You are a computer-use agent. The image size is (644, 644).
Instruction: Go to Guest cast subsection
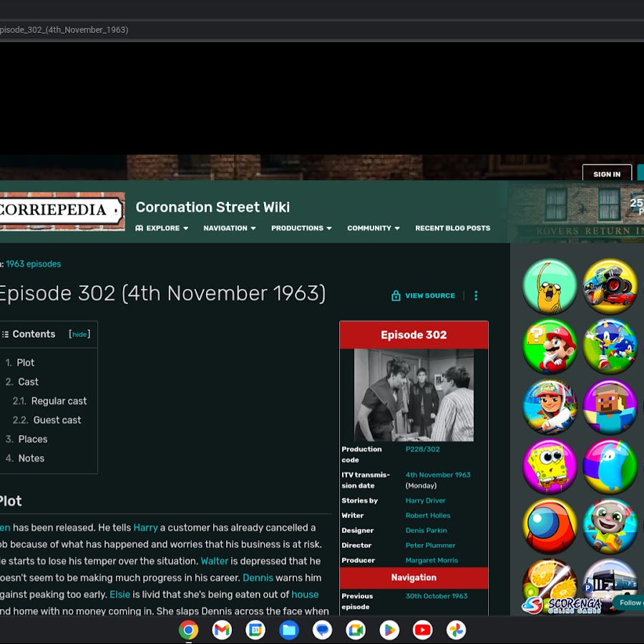pyautogui.click(x=57, y=420)
